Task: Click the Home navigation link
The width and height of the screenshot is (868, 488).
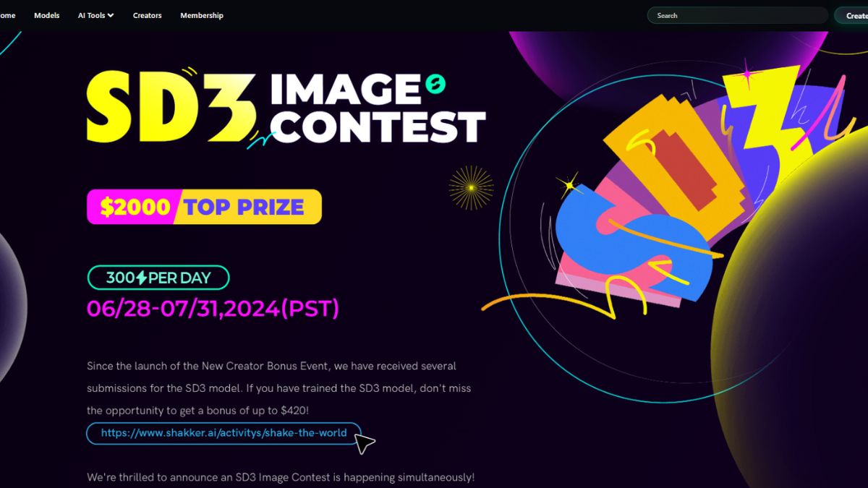Action: tap(7, 15)
